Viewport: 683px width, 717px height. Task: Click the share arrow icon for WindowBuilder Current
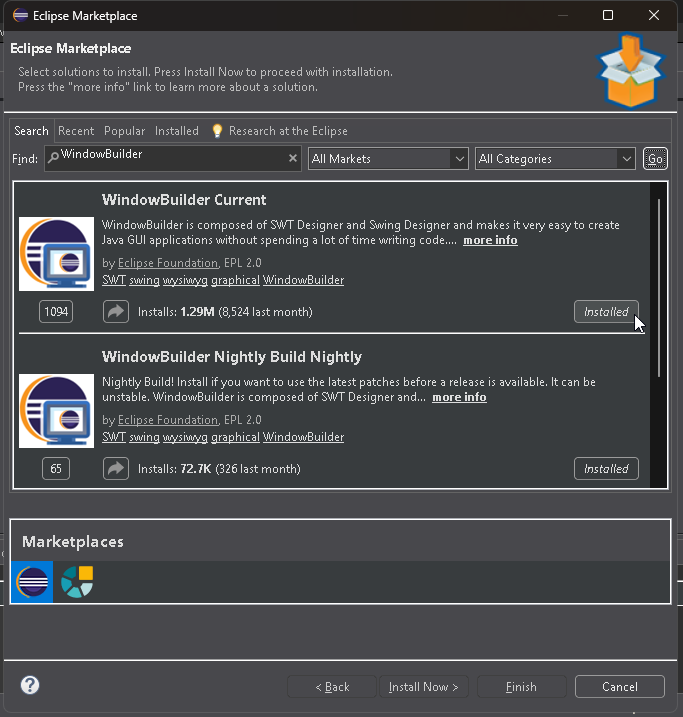(116, 312)
